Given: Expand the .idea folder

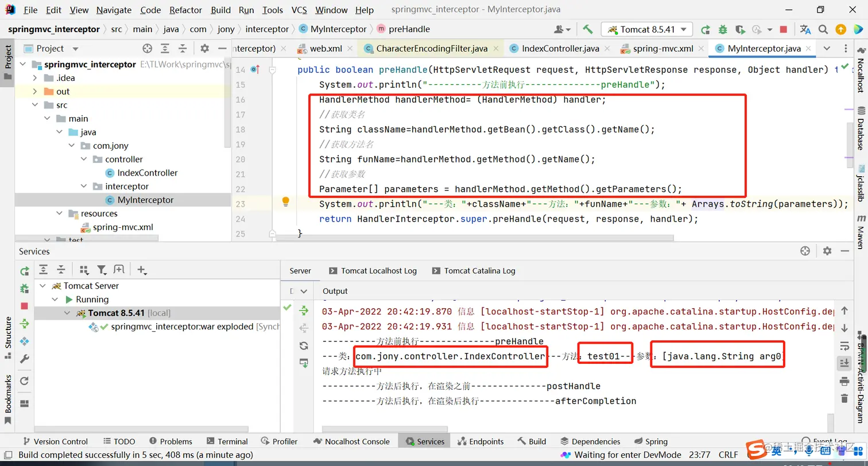Looking at the screenshot, I should [35, 78].
